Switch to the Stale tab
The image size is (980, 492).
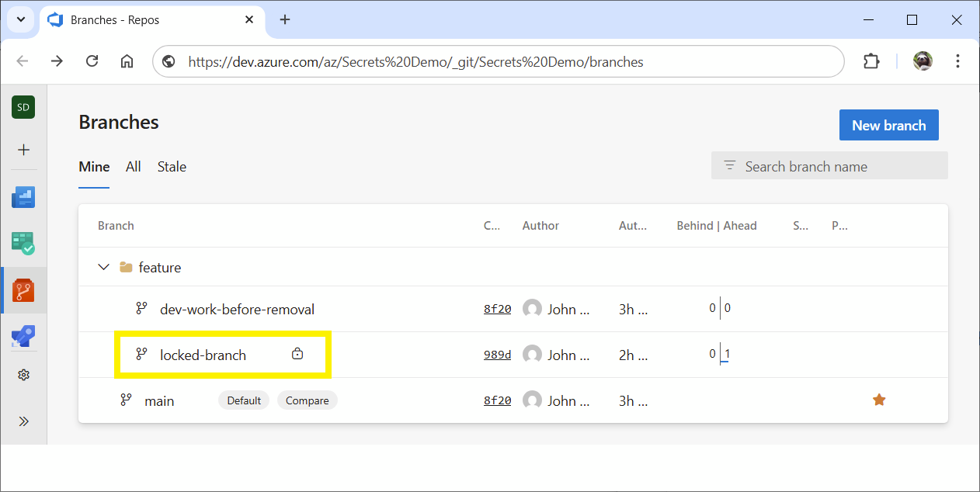(x=172, y=166)
